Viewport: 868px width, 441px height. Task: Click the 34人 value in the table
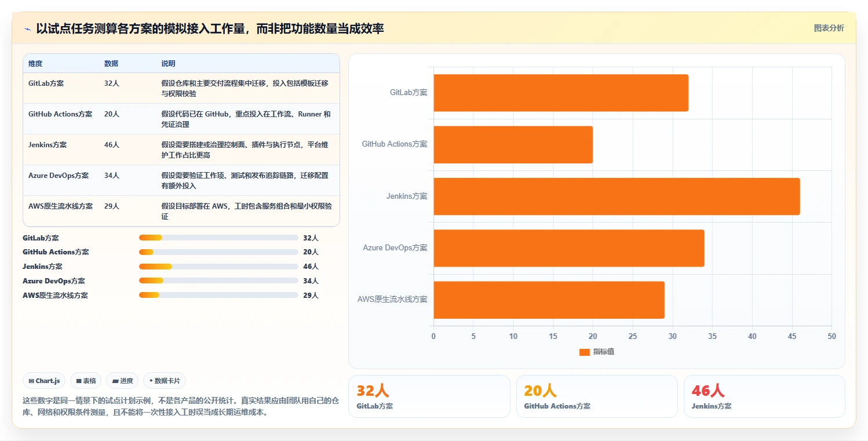[x=112, y=176]
